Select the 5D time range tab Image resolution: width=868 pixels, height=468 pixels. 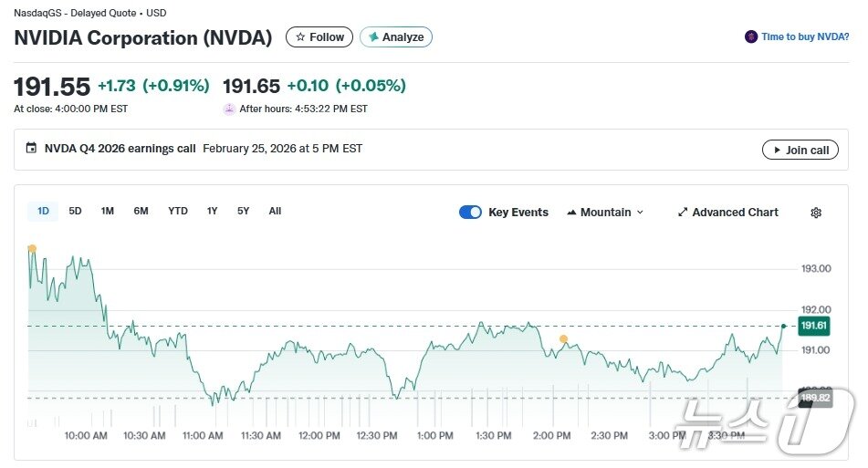coord(75,212)
